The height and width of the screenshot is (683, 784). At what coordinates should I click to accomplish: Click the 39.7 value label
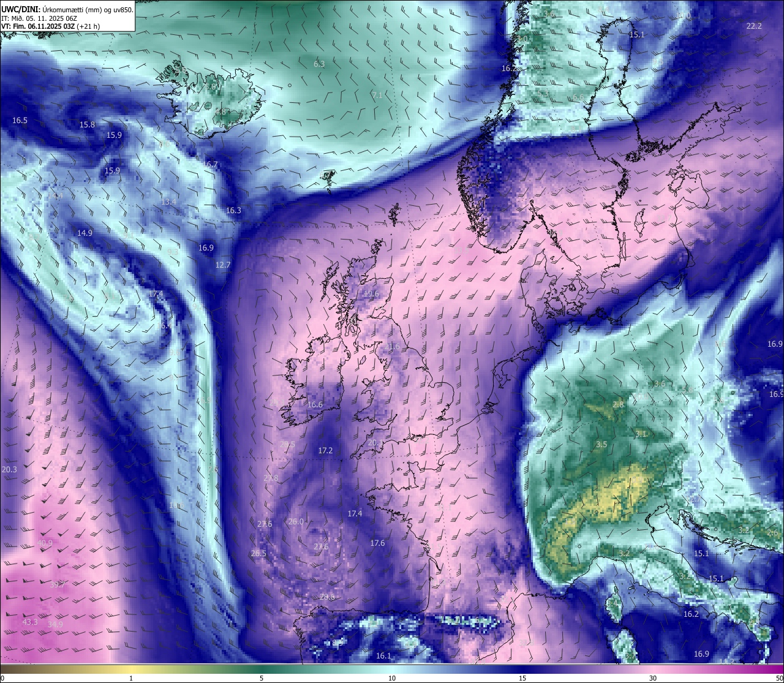pos(58,584)
